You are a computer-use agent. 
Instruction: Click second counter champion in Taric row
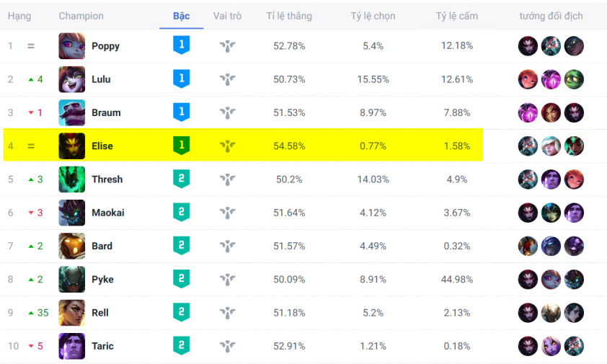pyautogui.click(x=551, y=346)
